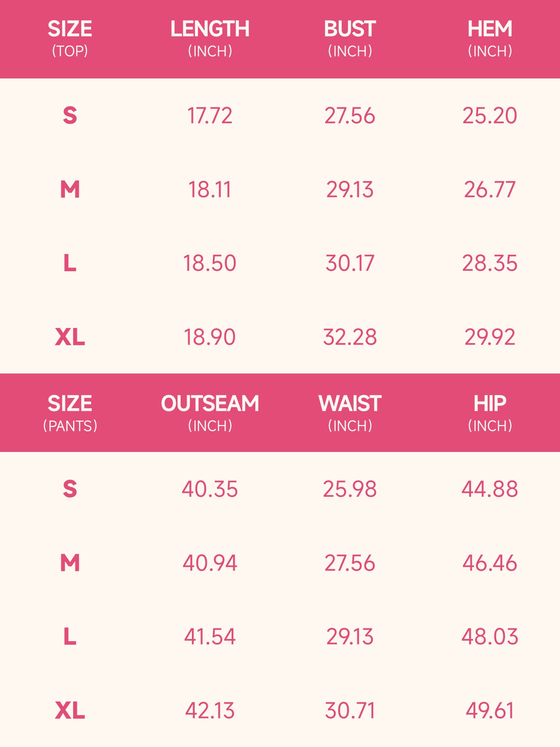Viewport: 560px width, 747px height.
Task: Click top size L bust value 30.17
Action: click(x=350, y=263)
